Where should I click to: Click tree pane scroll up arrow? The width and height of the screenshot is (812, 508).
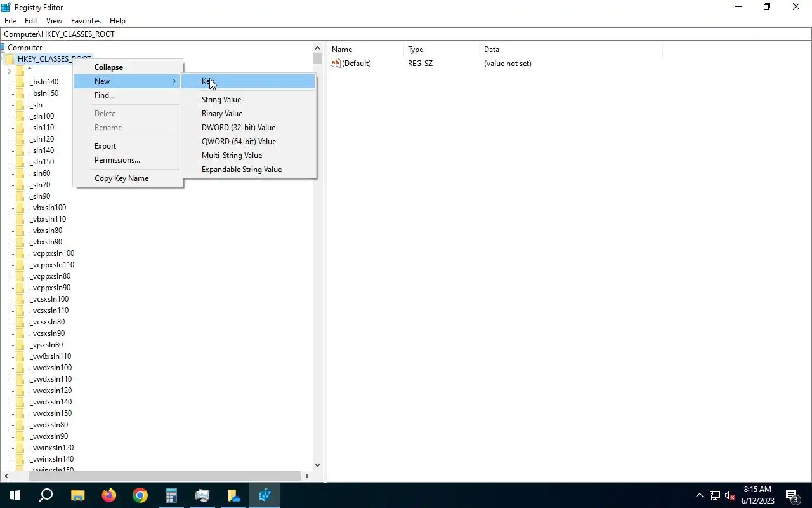pos(318,48)
